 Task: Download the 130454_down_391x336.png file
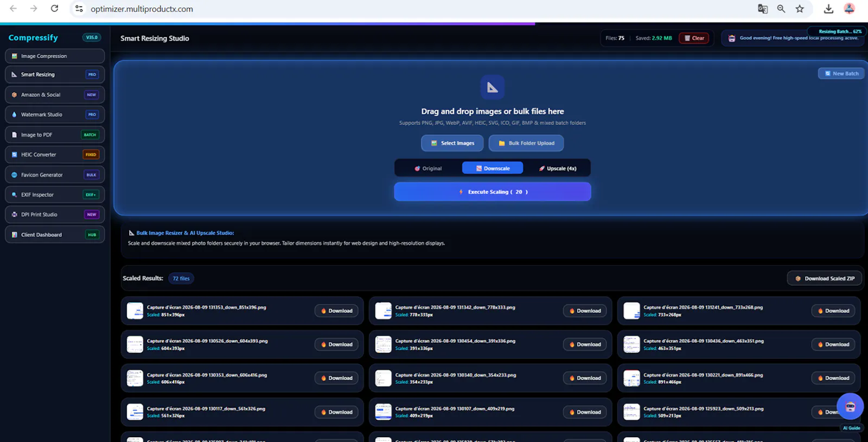pos(585,345)
